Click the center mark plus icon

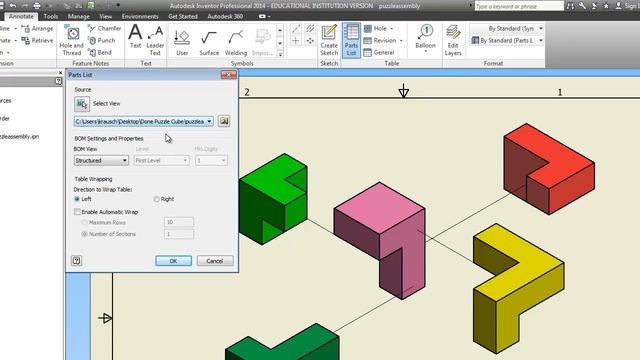coord(296,41)
